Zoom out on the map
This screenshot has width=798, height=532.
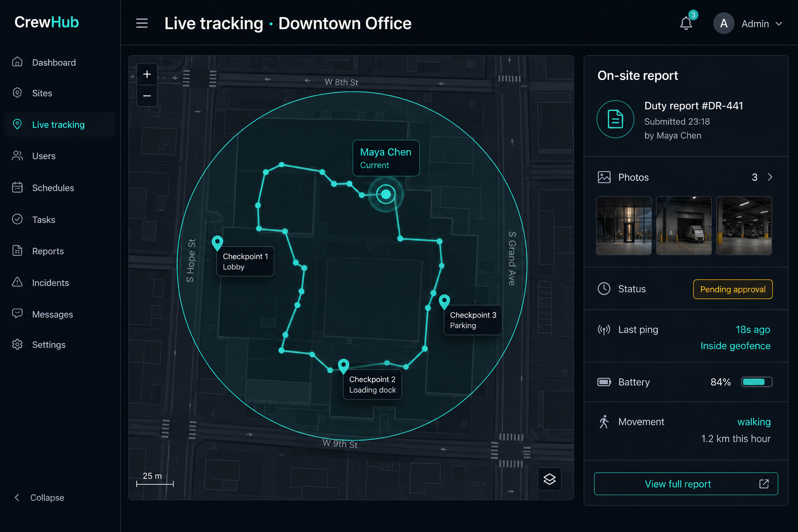pyautogui.click(x=147, y=96)
